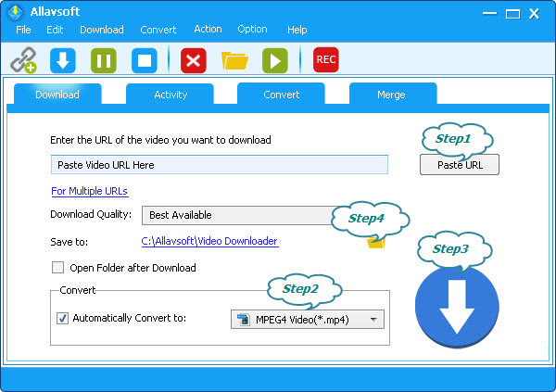
Task: Browse the save folder via the small folder icon
Action: (x=376, y=243)
